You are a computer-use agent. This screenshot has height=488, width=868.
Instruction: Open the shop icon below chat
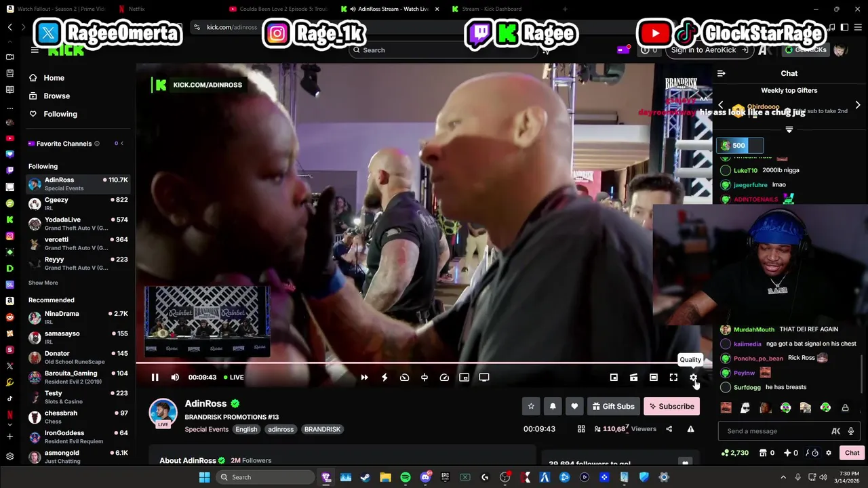763,453
